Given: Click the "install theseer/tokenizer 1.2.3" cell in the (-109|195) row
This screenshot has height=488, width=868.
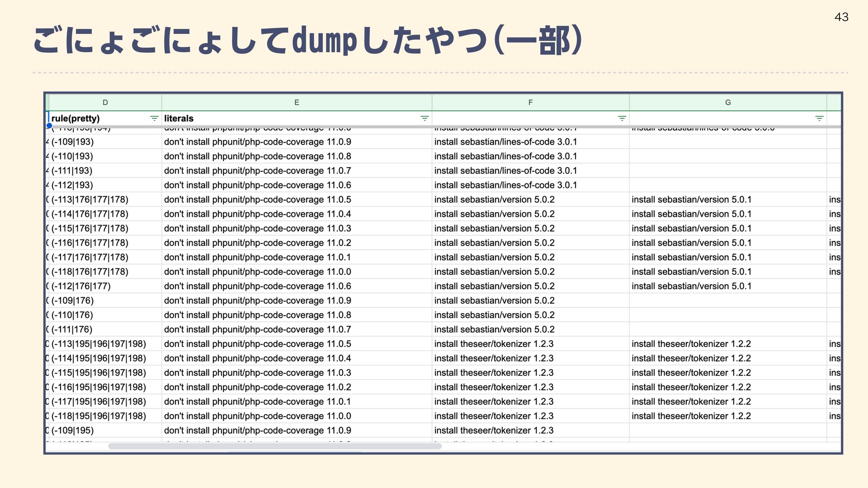Looking at the screenshot, I should (x=530, y=431).
